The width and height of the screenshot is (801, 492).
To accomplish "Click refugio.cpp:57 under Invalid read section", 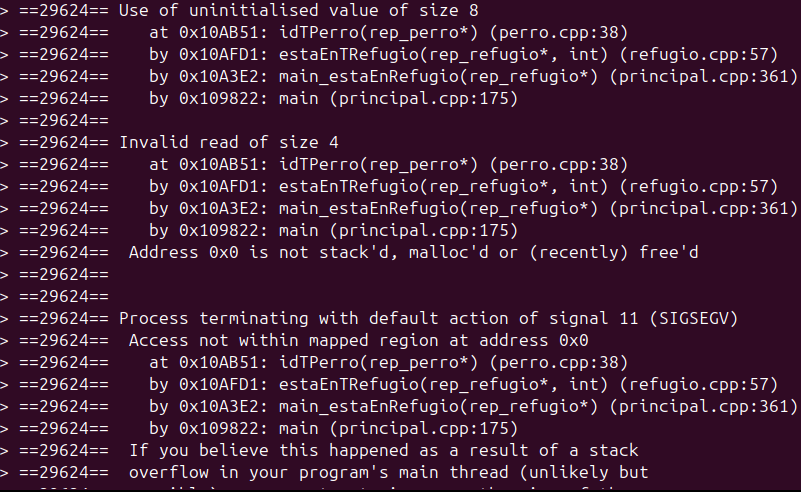I will [698, 186].
